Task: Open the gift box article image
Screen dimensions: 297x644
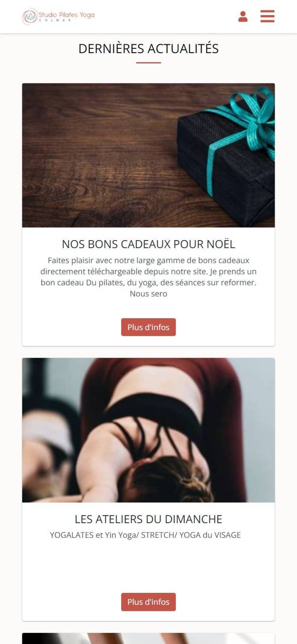Action: pyautogui.click(x=148, y=155)
